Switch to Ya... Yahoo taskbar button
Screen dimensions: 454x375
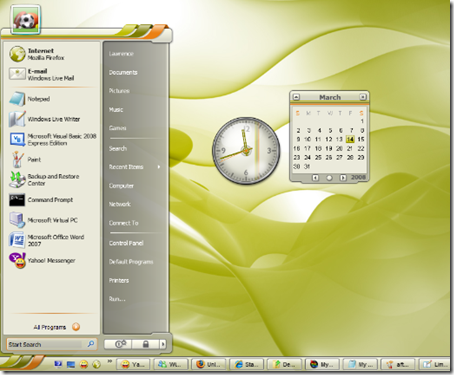[134, 364]
